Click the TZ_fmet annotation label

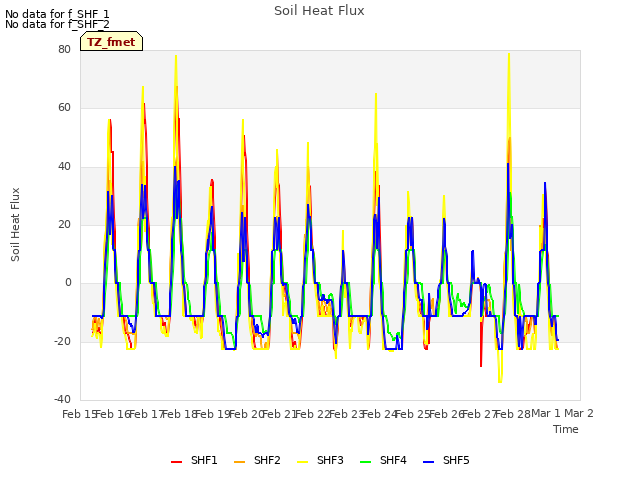[111, 42]
